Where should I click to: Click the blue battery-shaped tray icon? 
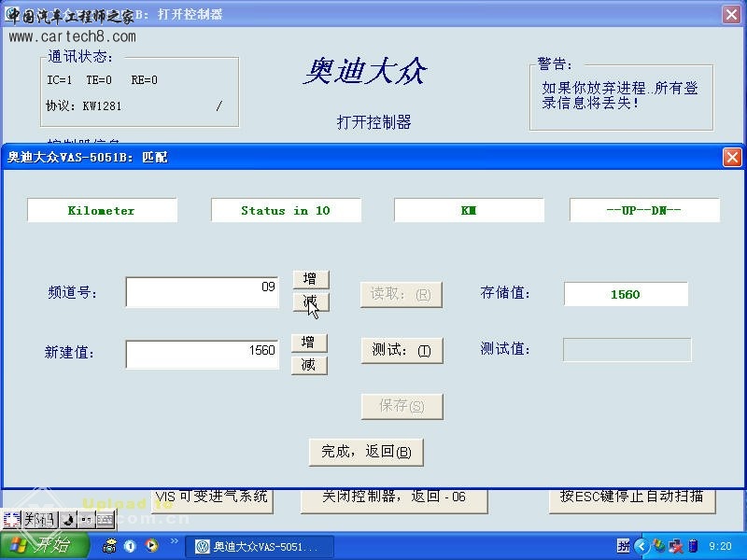pyautogui.click(x=693, y=546)
